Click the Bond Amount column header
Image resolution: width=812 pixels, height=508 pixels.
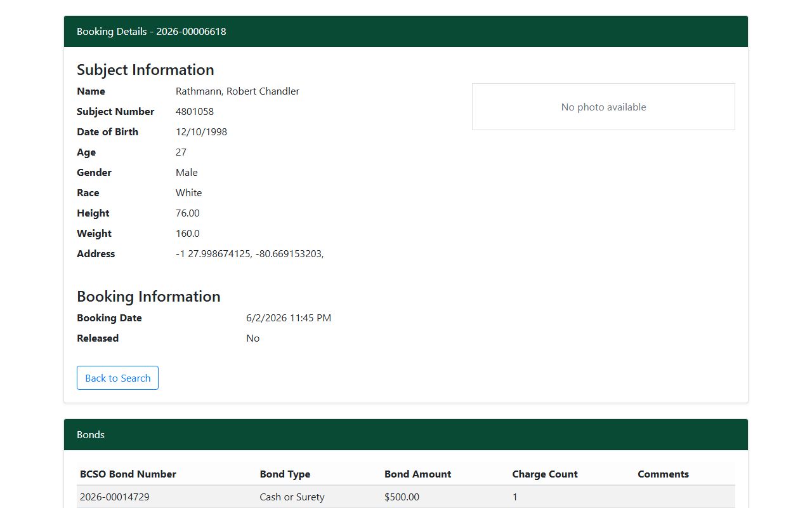[x=417, y=474]
